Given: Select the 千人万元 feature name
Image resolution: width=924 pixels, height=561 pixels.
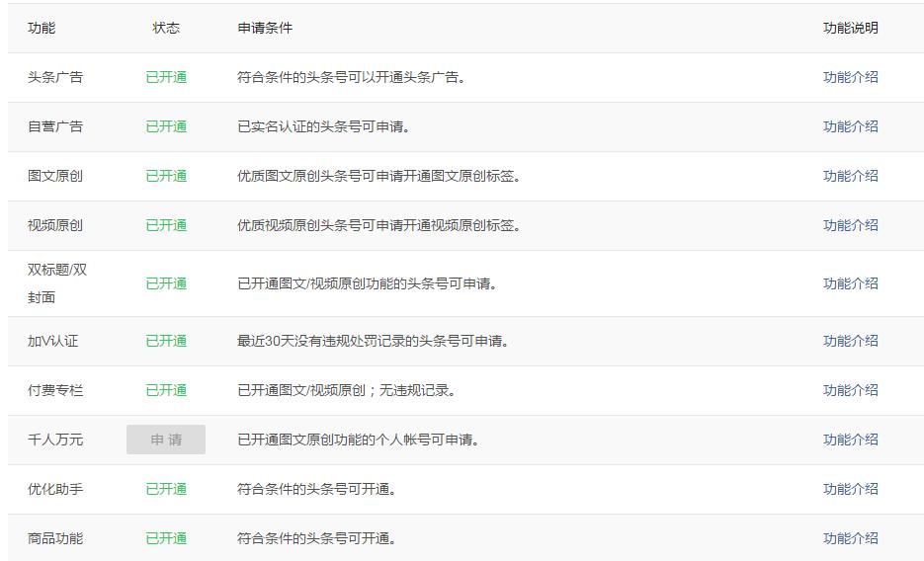Looking at the screenshot, I should (x=55, y=440).
